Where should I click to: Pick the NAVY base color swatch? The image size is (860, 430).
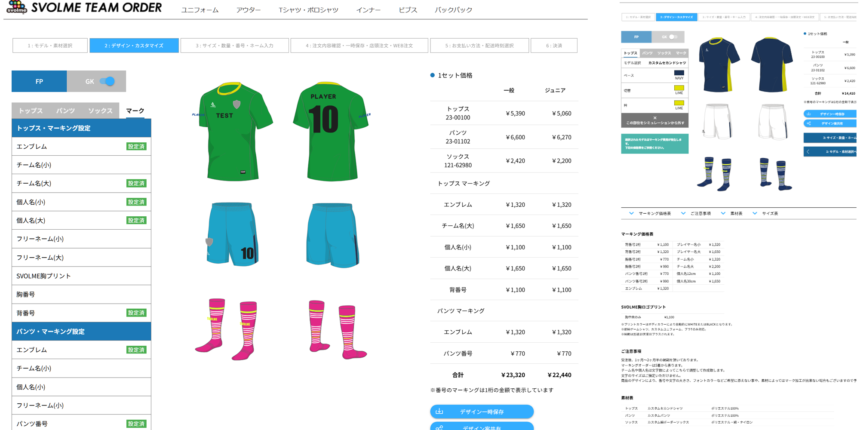[x=678, y=72]
